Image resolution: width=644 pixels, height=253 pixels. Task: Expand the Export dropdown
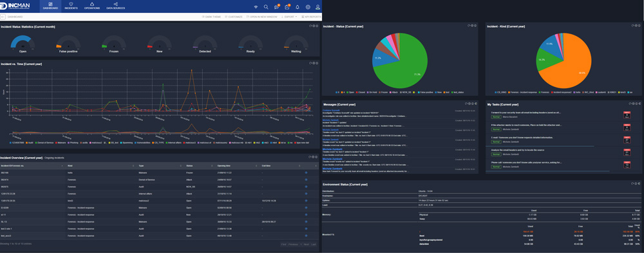pos(290,17)
